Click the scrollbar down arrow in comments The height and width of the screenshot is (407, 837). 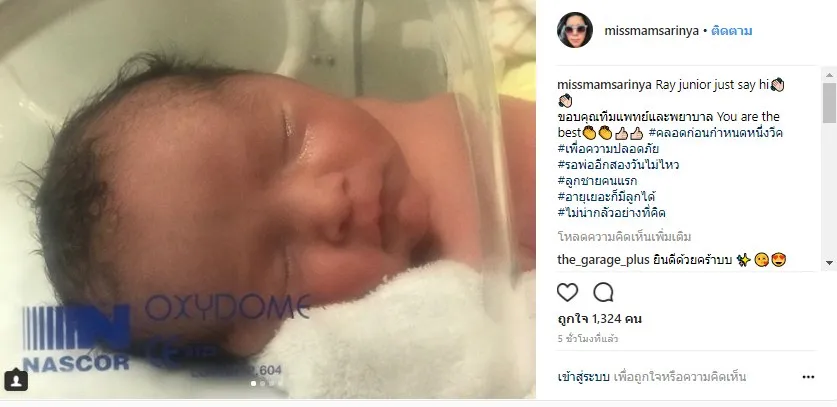tap(829, 262)
